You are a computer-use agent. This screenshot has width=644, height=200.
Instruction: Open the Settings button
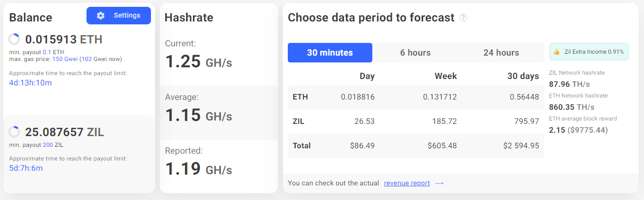119,16
